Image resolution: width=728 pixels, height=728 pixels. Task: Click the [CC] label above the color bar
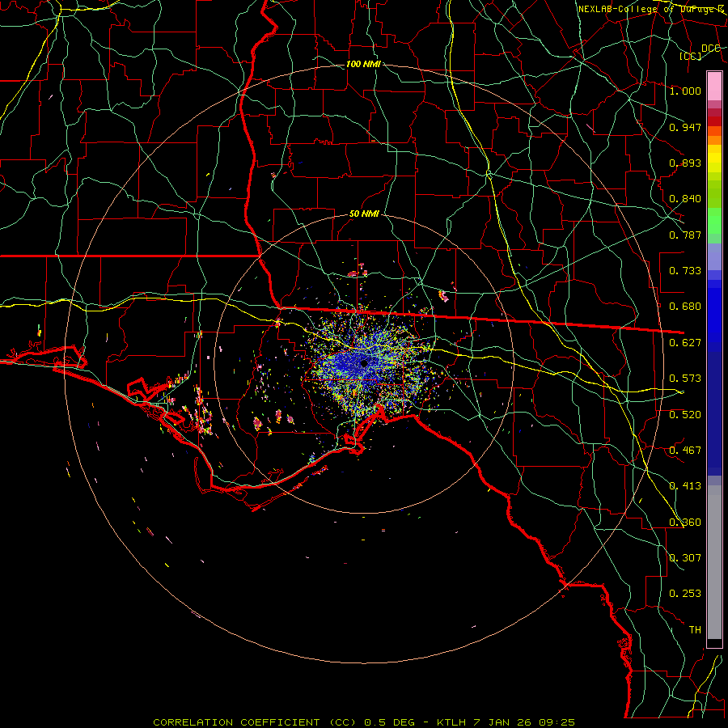tap(691, 56)
